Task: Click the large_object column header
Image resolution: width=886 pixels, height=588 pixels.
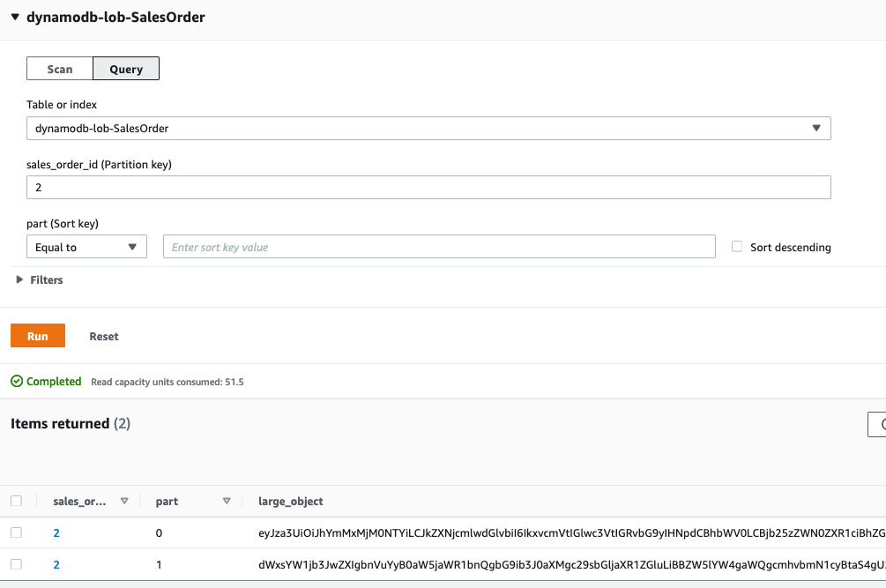Action: (290, 501)
